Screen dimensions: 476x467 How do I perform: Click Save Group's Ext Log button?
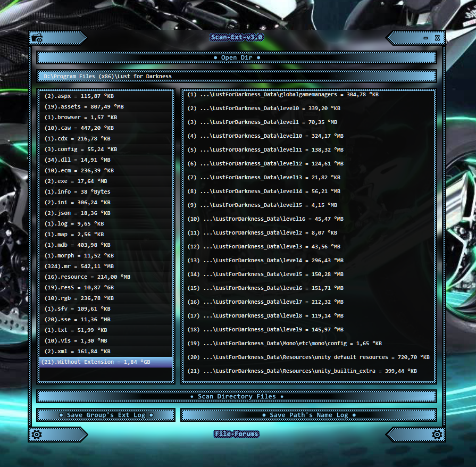pyautogui.click(x=106, y=415)
